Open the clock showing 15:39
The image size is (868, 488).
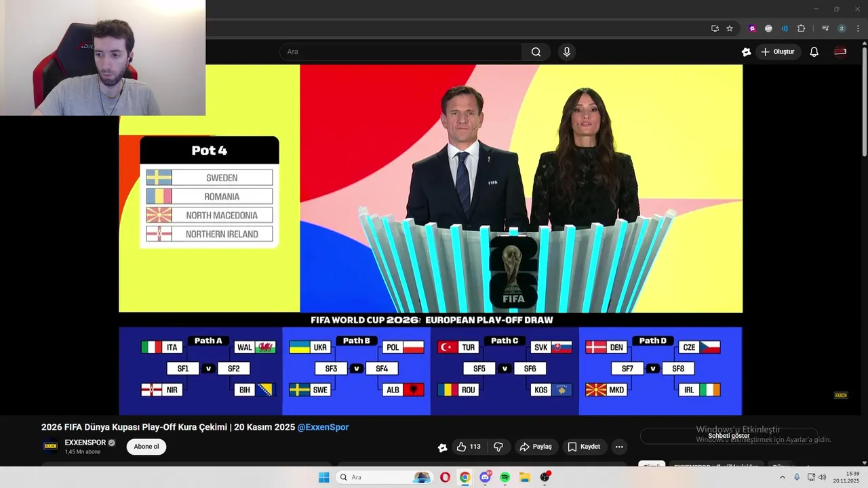[x=846, y=477]
